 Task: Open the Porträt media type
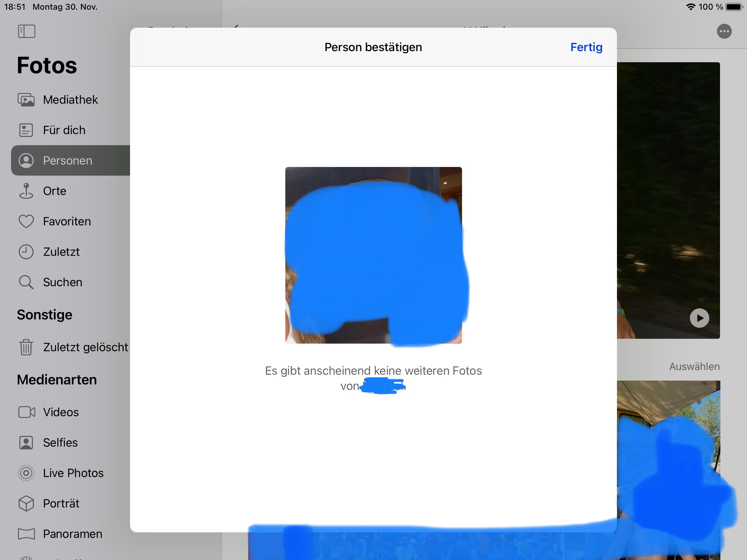pos(61,503)
